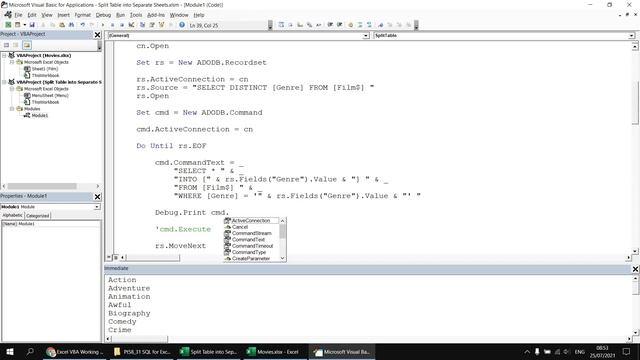
Task: Open the Edit menu
Action: [x=32, y=15]
